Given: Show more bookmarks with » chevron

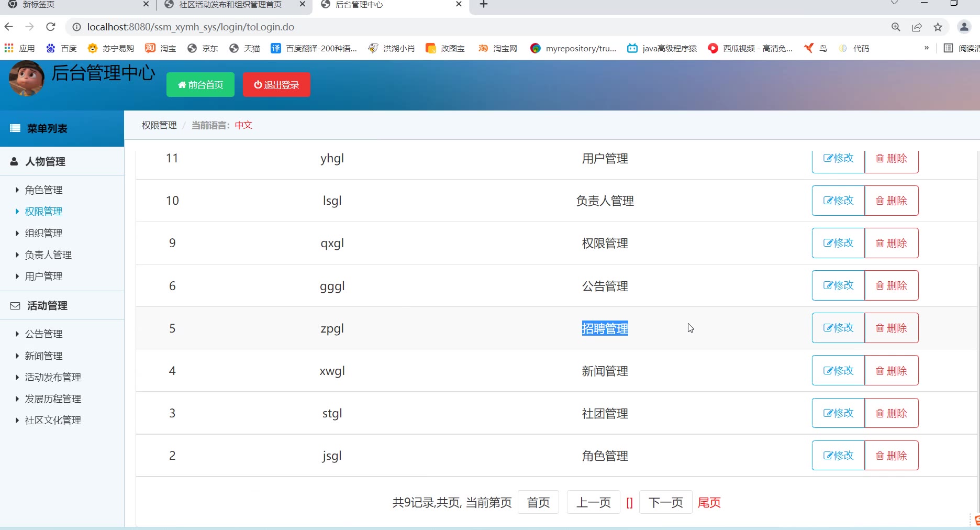Looking at the screenshot, I should 927,48.
